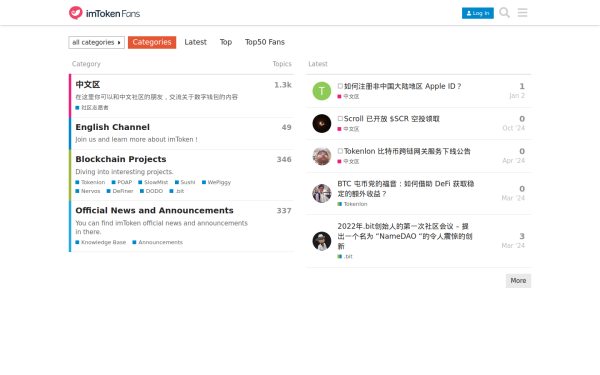Image resolution: width=600 pixels, height=375 pixels.
Task: Open the Sushi subcategory
Action: (185, 182)
